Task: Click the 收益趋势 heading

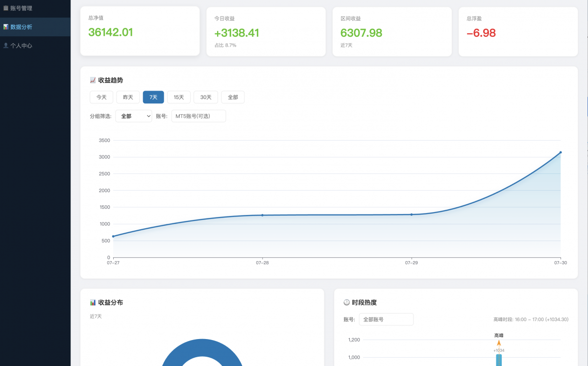Action: [x=110, y=80]
